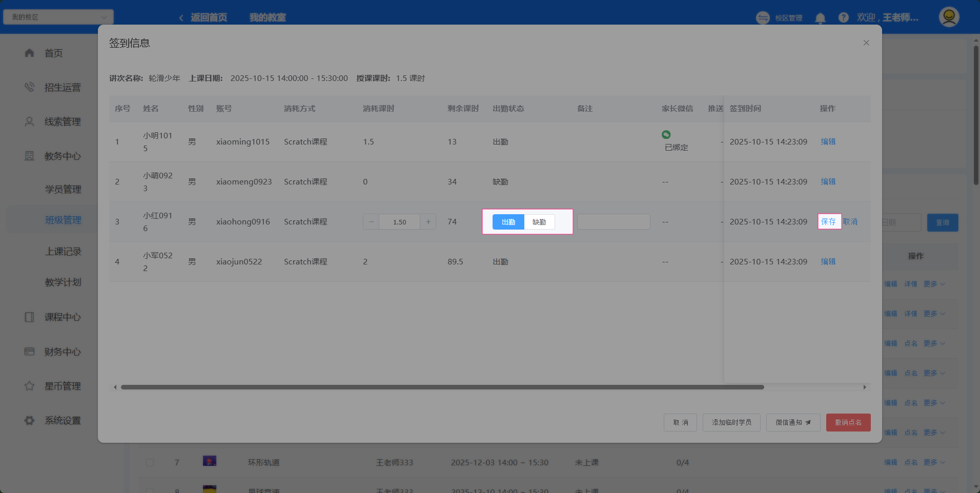Decrease 消耗课时 with the minus button
The height and width of the screenshot is (493, 980).
pos(371,222)
